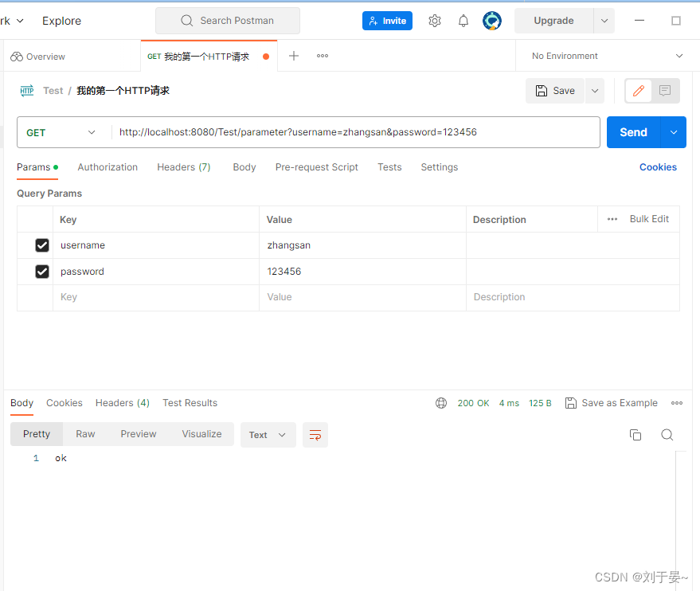Open tab options three-dots menu
Screen dimensions: 700x591
(323, 56)
